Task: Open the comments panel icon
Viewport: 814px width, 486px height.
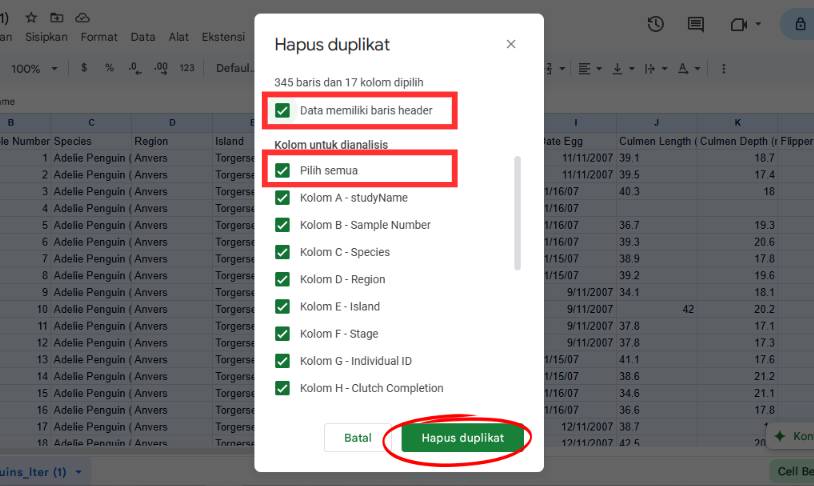Action: (696, 24)
